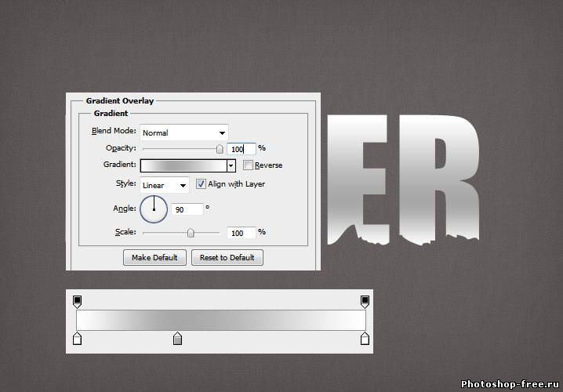Open the Blend Mode dropdown set to Normal
Viewport: 563px width, 392px height.
183,132
